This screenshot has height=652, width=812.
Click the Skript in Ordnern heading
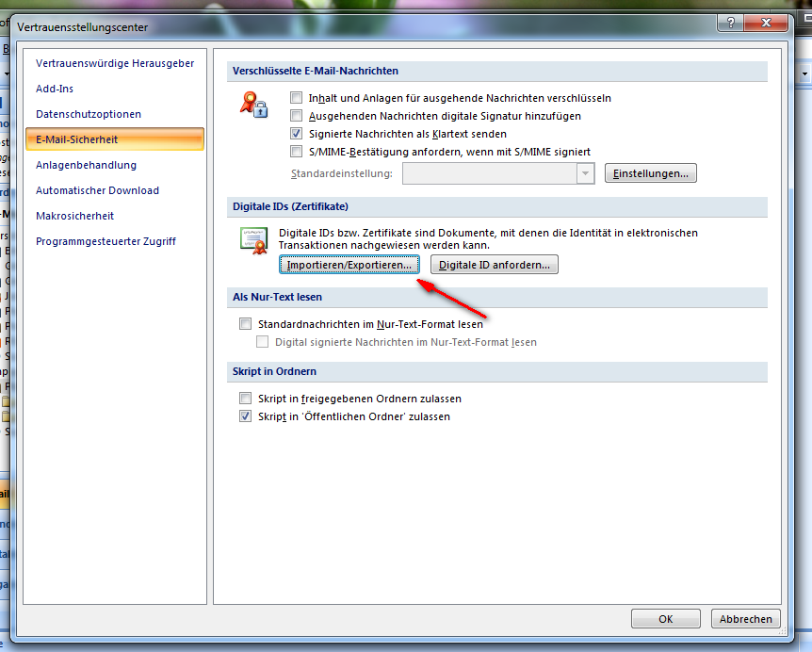click(x=274, y=371)
